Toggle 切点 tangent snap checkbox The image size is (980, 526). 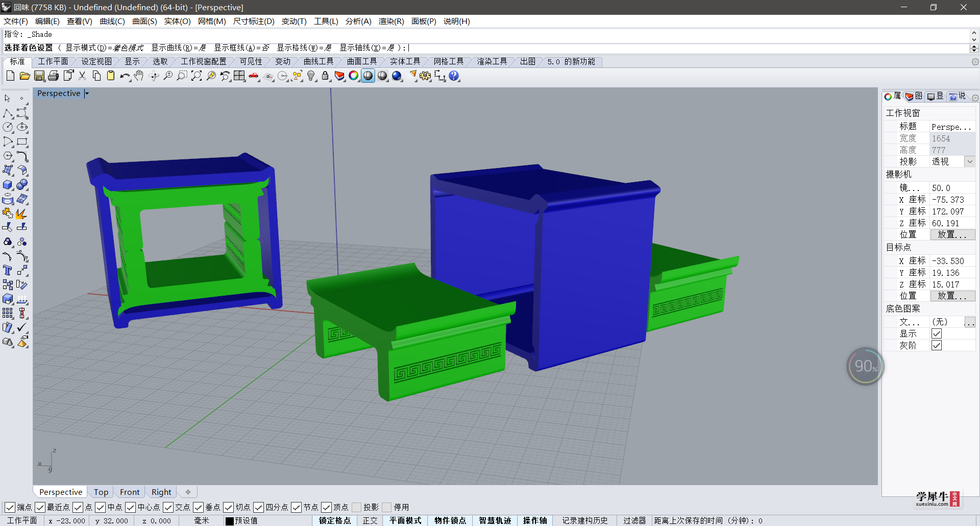(x=228, y=507)
